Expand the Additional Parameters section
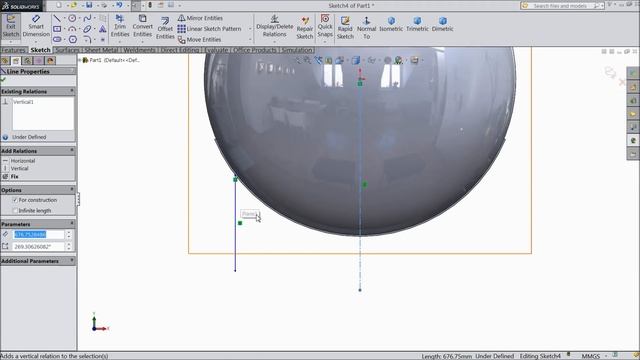 (72, 260)
